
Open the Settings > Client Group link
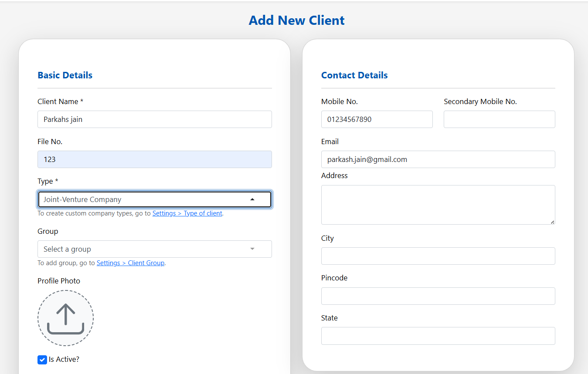[x=130, y=263]
